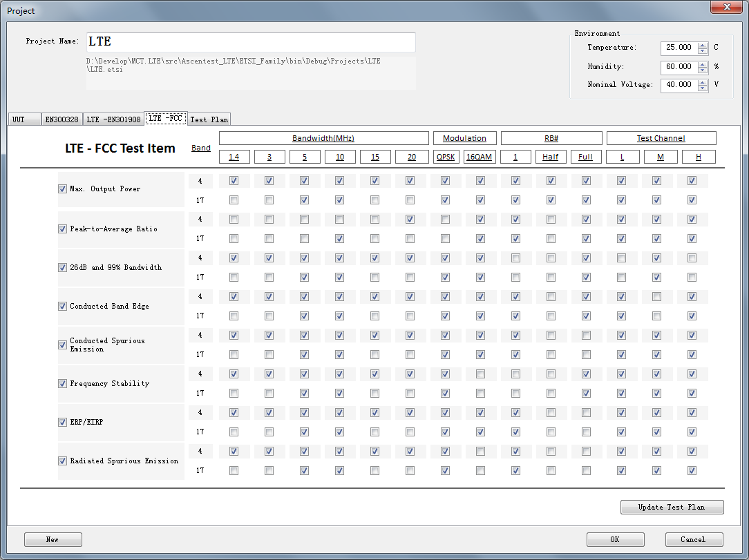Click the Cancel button
Image resolution: width=749 pixels, height=560 pixels.
coord(694,539)
